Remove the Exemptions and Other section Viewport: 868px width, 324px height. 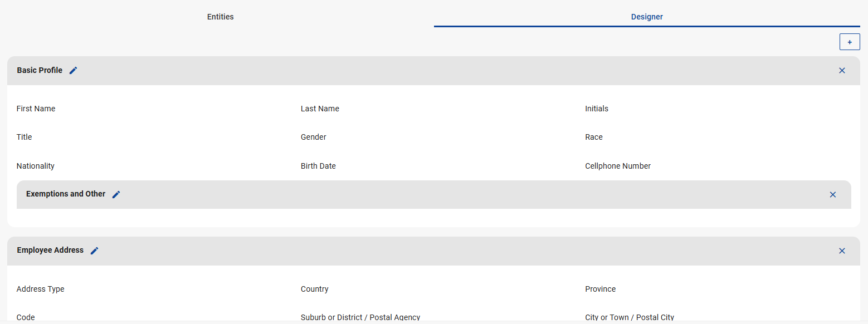click(x=833, y=194)
